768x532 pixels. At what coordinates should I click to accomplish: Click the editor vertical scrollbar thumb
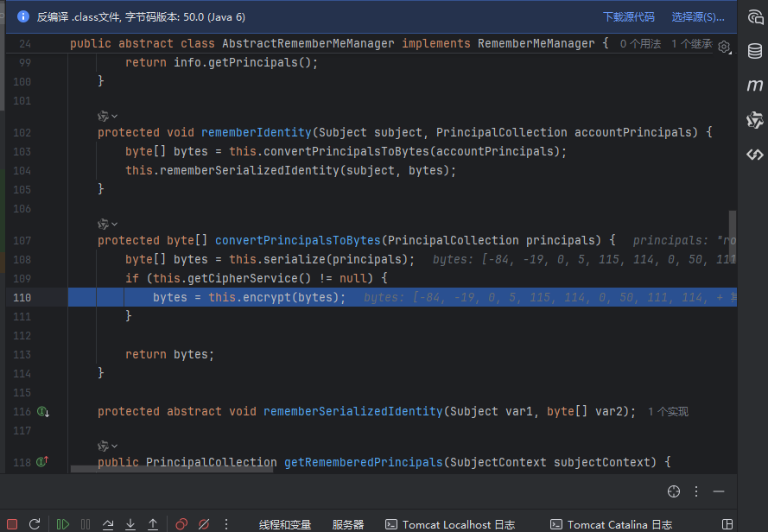coord(733,232)
